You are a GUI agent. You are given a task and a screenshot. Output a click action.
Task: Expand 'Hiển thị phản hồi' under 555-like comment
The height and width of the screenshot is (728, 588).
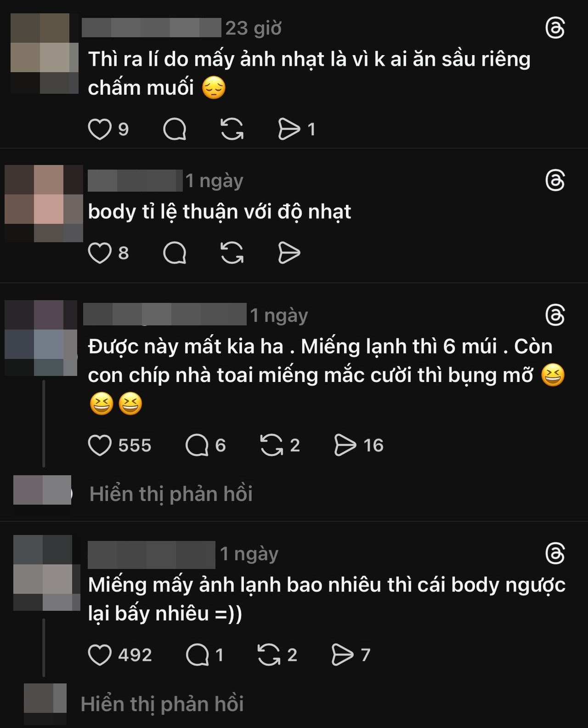point(171,494)
